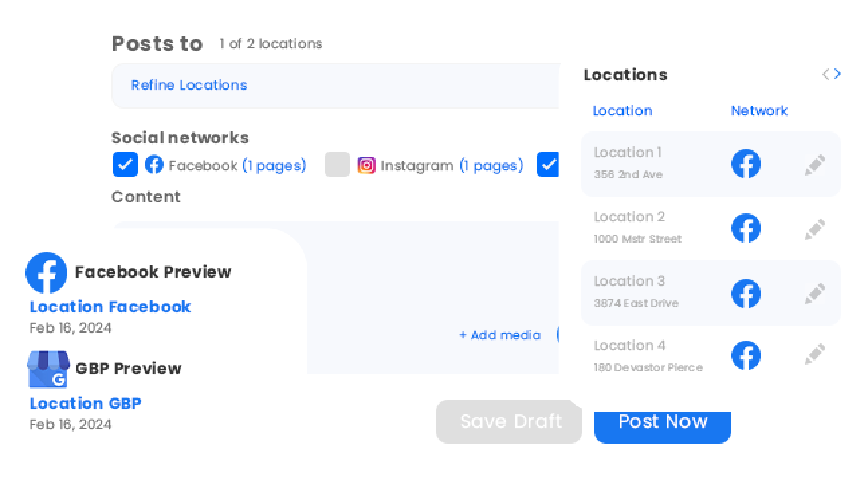The width and height of the screenshot is (868, 480).
Task: Go to previous locations page arrow
Action: point(826,74)
